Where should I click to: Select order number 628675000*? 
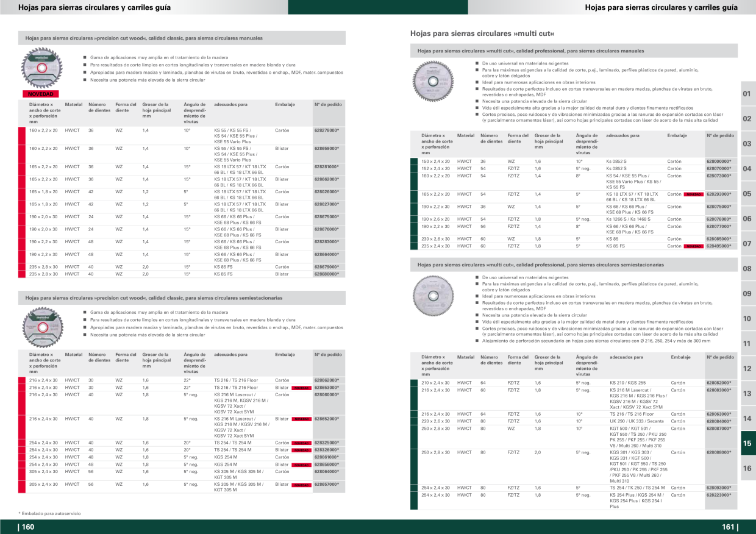click(327, 216)
